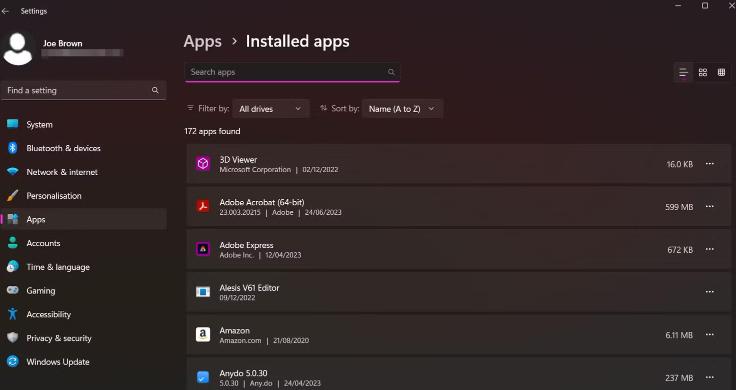Screen dimensions: 736x390
Task: Click into the Search apps field
Action: (x=292, y=72)
